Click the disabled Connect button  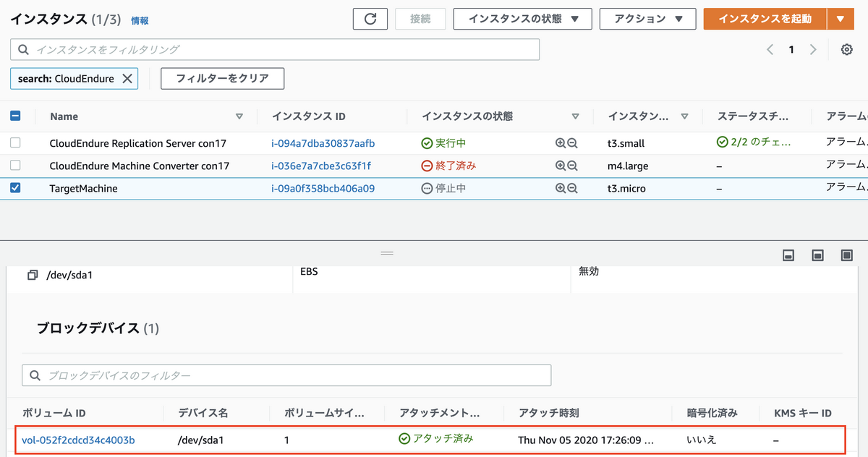(420, 19)
